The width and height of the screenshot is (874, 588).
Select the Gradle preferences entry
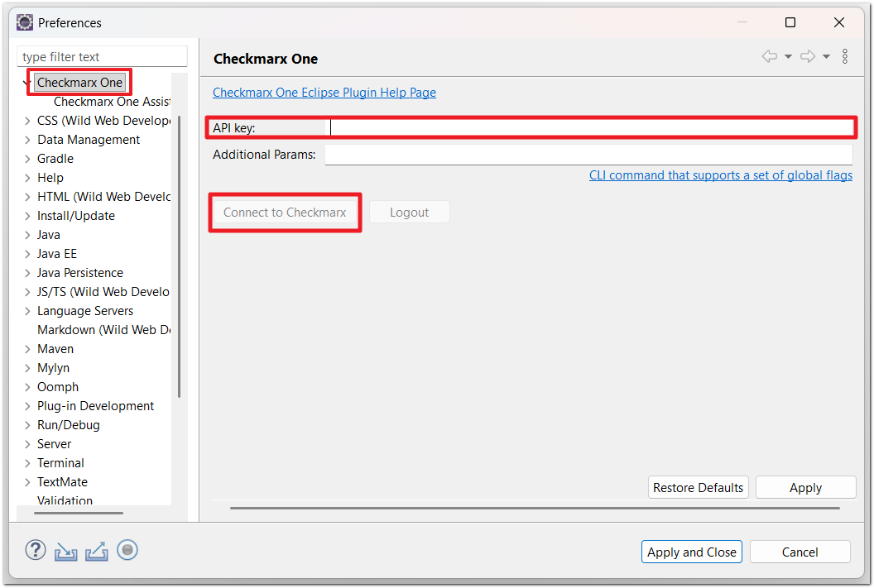55,158
